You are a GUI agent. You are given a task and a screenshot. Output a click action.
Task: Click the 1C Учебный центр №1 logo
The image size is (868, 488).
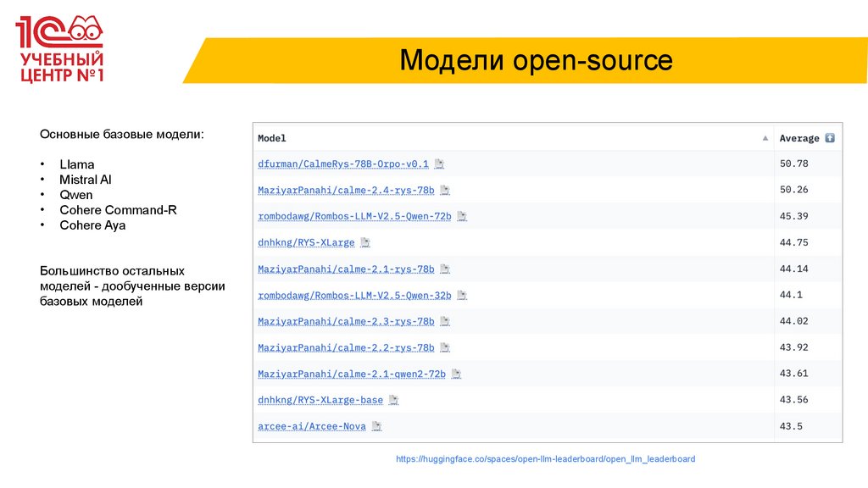60,49
